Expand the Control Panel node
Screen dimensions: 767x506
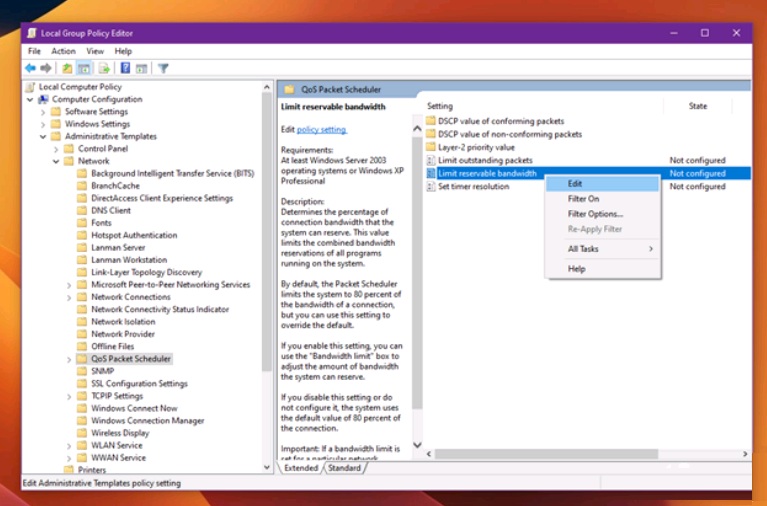56,149
